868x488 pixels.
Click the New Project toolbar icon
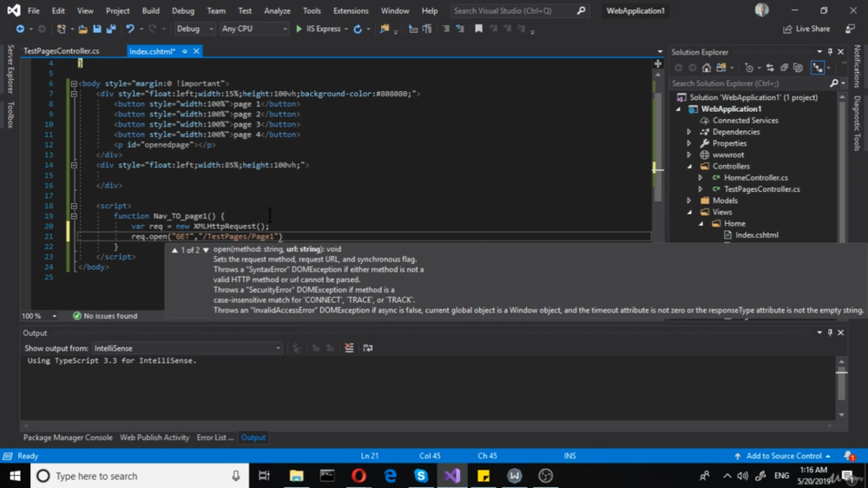pos(61,29)
